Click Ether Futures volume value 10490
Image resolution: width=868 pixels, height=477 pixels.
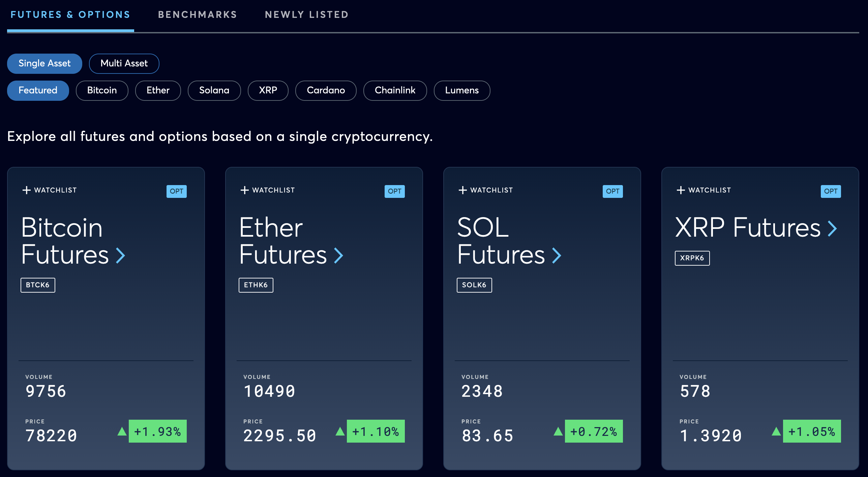269,391
